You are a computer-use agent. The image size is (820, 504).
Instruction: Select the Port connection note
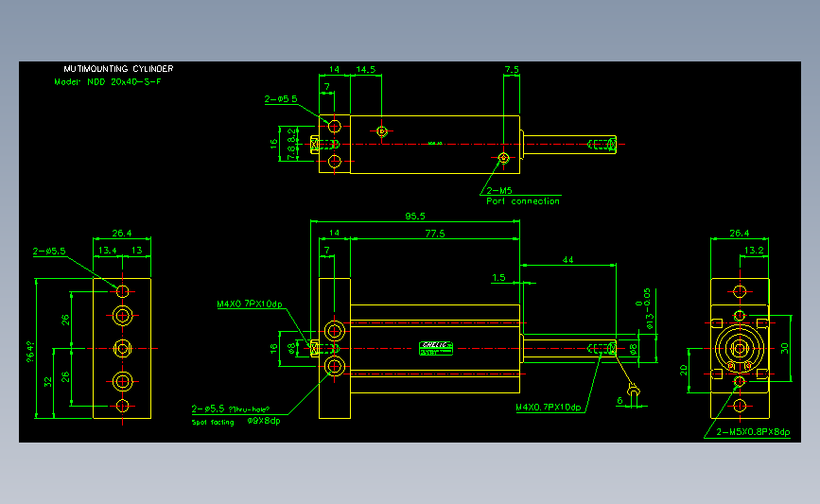[522, 200]
